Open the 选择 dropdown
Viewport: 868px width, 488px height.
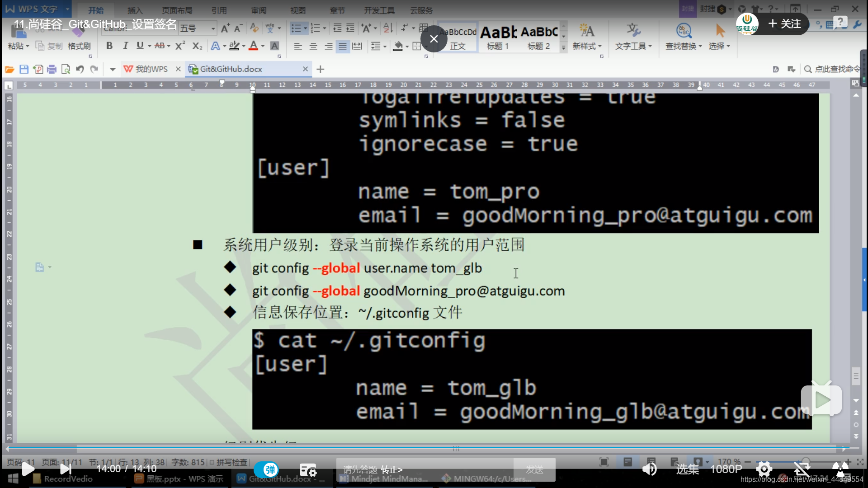point(719,46)
